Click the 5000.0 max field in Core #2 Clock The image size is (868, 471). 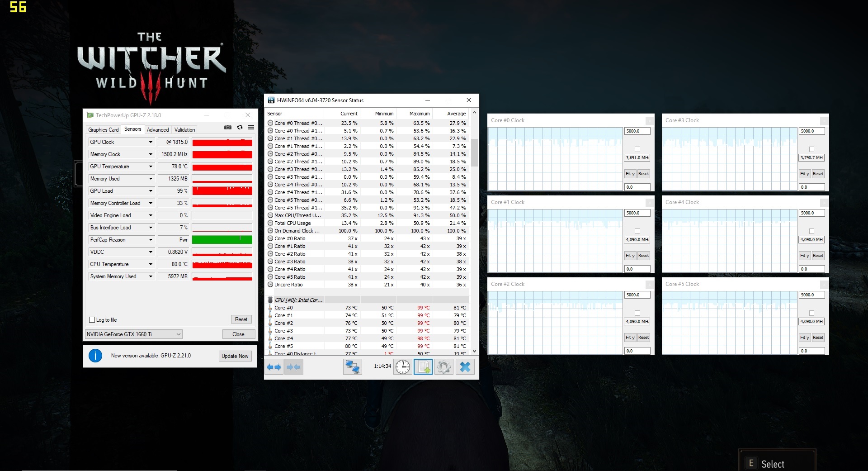pos(637,295)
